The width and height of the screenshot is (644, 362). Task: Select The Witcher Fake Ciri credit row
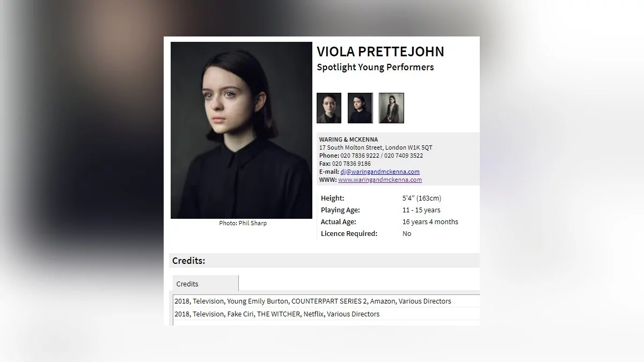point(277,314)
